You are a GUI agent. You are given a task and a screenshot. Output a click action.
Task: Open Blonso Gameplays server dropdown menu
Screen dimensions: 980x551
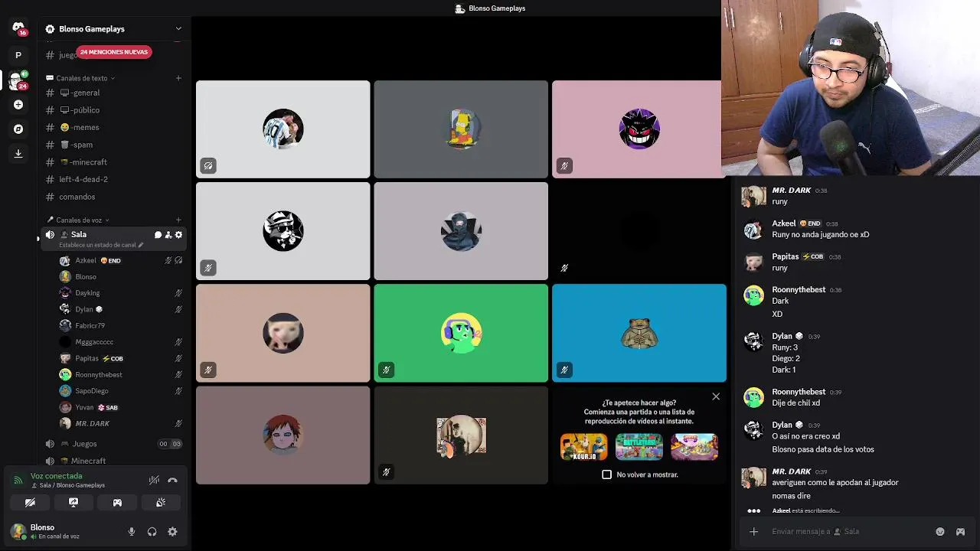[x=178, y=29]
